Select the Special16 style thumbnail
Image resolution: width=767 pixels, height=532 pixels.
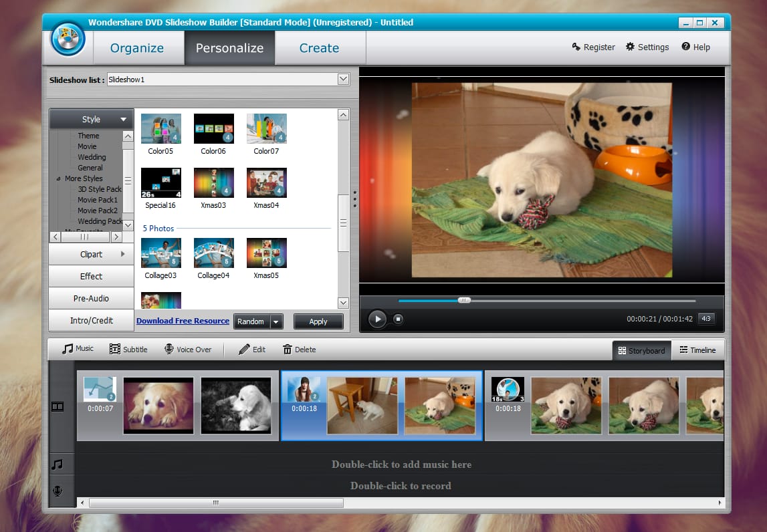pyautogui.click(x=161, y=183)
